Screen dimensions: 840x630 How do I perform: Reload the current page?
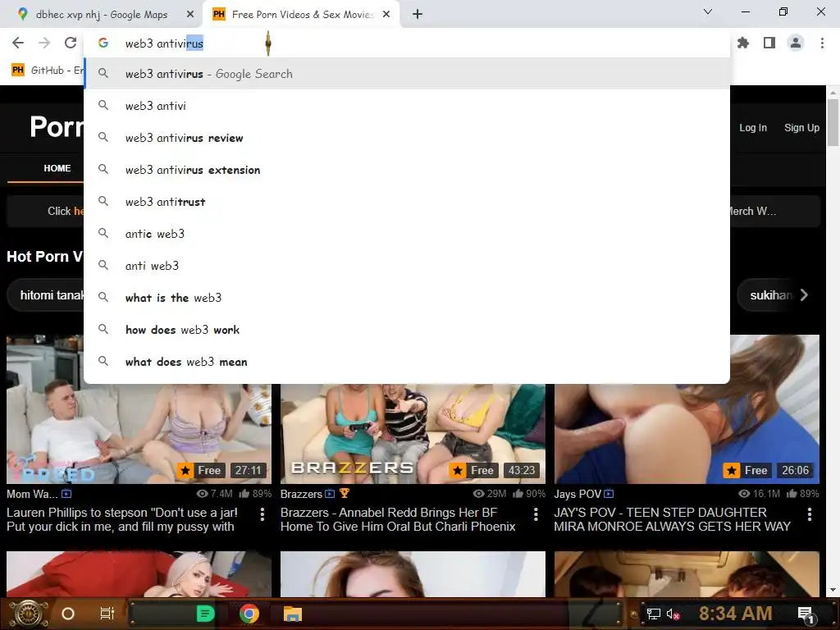71,43
